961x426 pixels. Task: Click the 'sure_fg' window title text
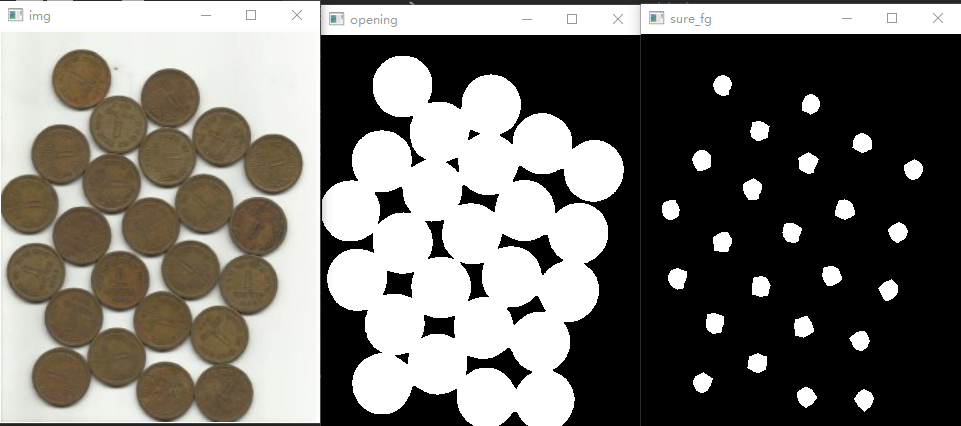(x=690, y=19)
